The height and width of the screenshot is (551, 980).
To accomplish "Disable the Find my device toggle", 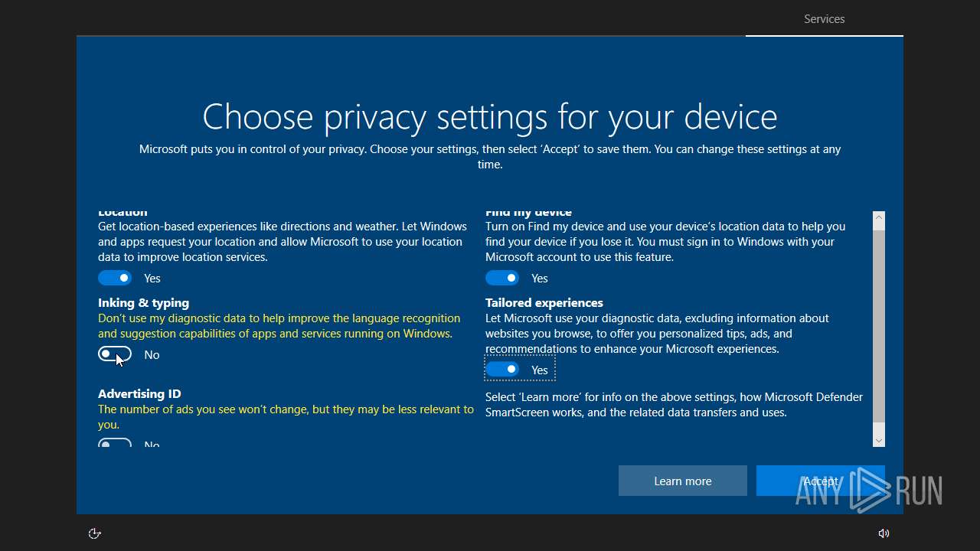I will (x=502, y=278).
